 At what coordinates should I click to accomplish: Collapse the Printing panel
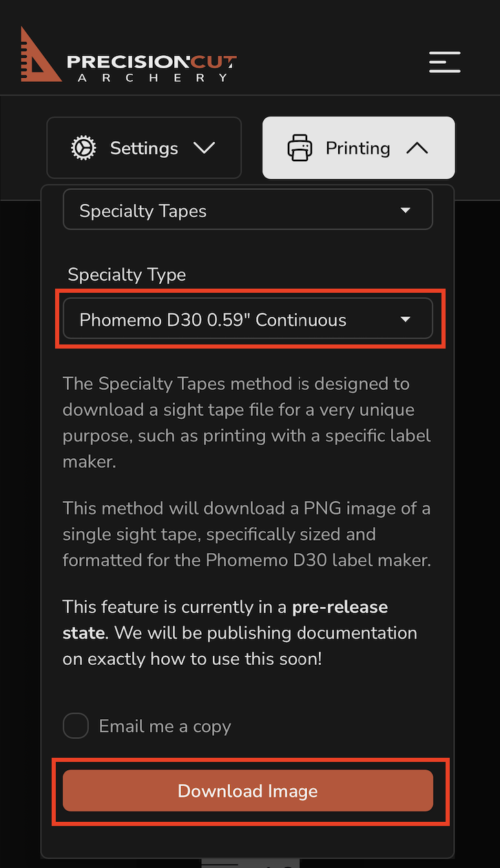(358, 148)
